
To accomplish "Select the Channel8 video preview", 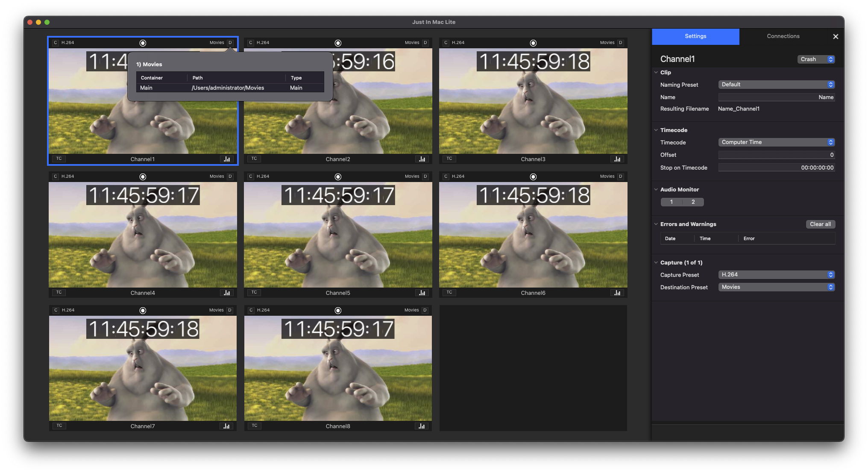I will click(x=338, y=368).
